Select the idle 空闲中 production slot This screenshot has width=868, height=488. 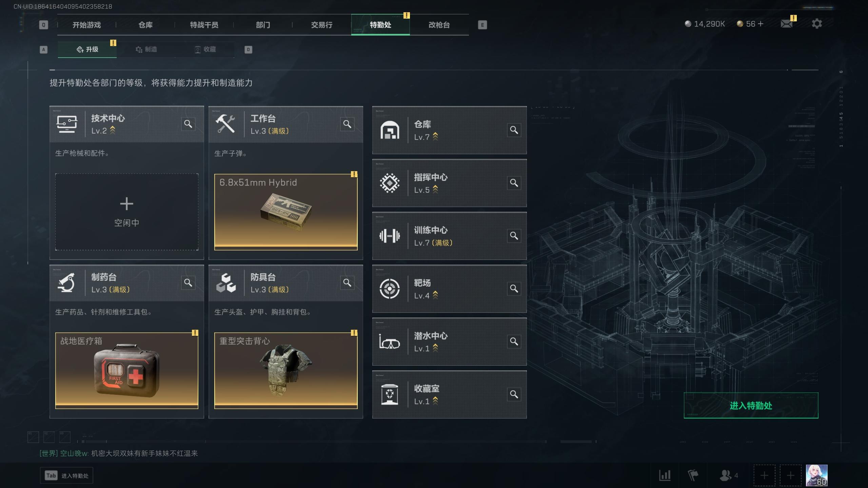(127, 212)
